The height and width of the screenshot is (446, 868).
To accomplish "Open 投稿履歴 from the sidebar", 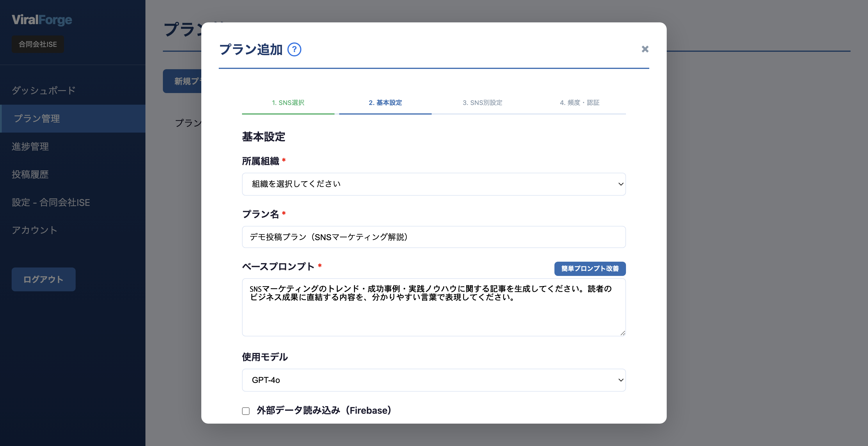I will pos(30,174).
